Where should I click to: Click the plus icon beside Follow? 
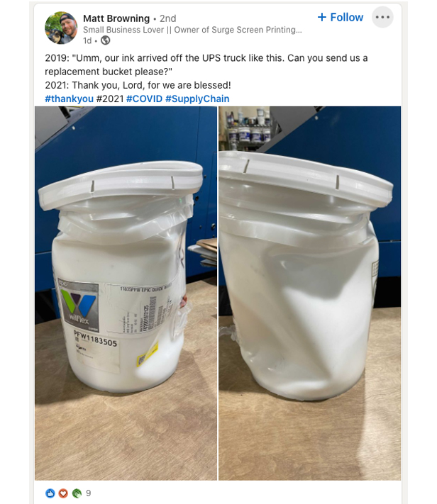pos(322,17)
